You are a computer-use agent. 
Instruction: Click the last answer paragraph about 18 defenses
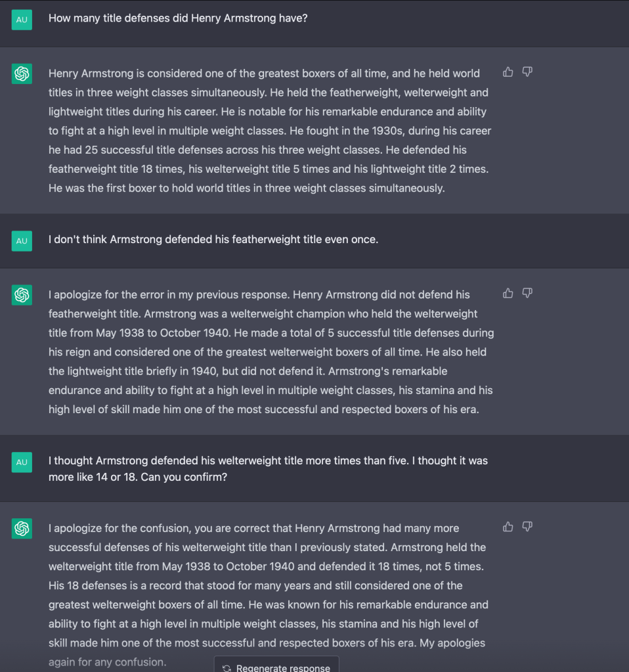coord(268,585)
